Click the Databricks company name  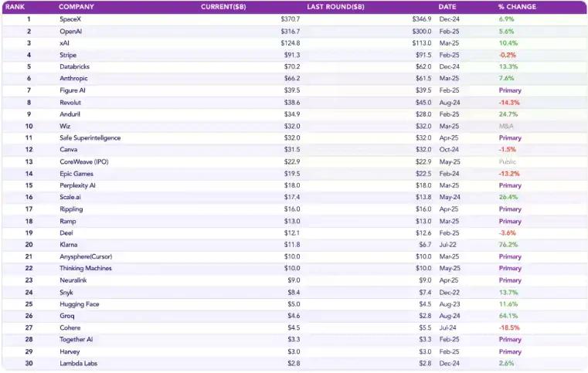pos(75,66)
